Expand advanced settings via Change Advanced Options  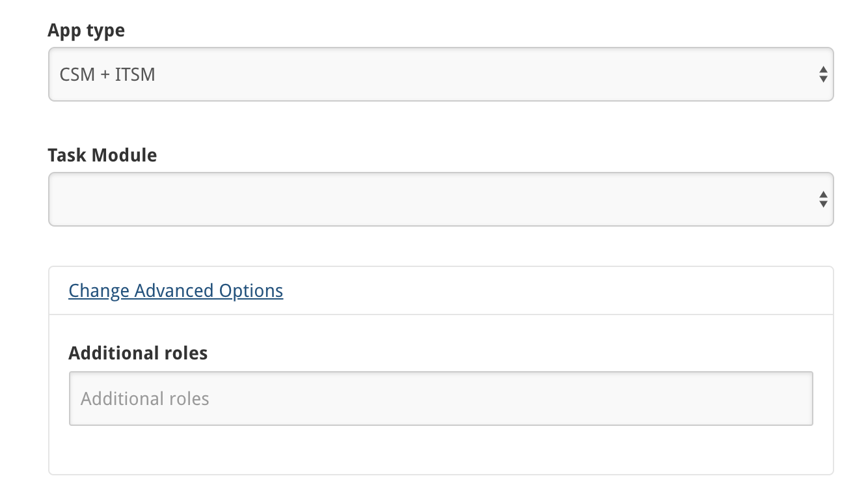pos(176,290)
